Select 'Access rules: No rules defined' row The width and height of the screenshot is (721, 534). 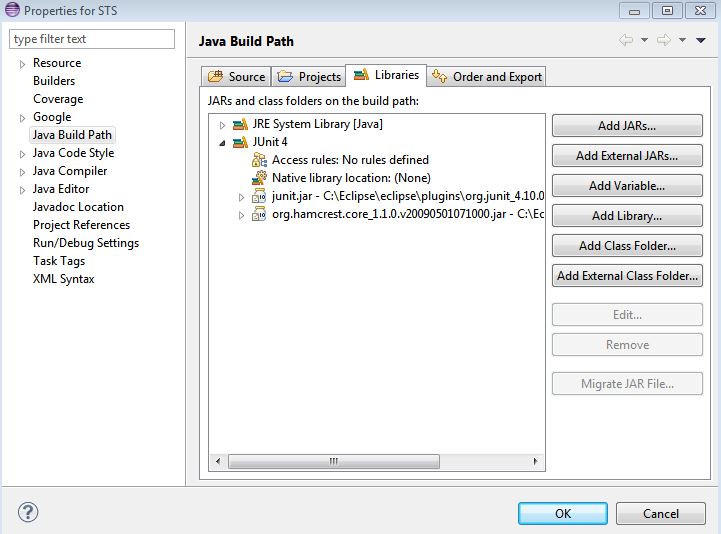(350, 160)
